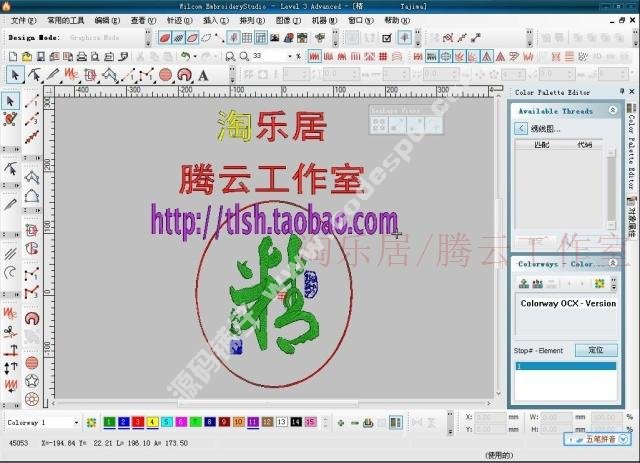This screenshot has height=463, width=640.
Task: Open the 查看 menu
Action: pos(143,20)
